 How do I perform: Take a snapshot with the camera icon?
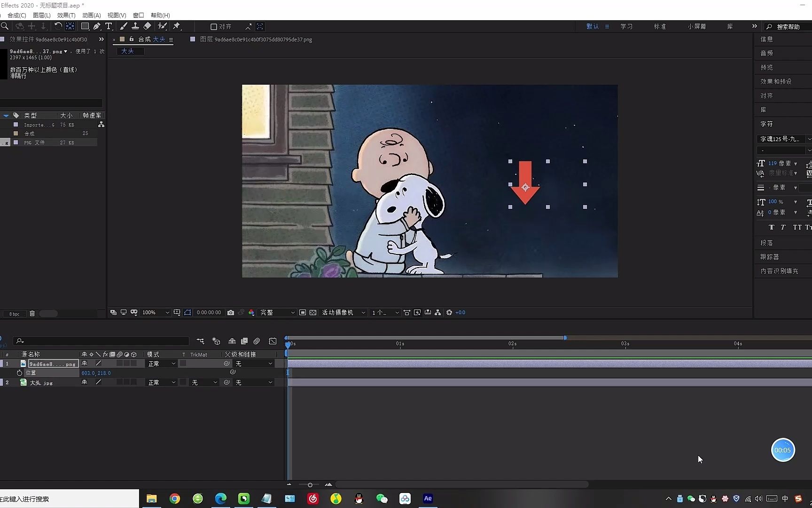pos(231,312)
